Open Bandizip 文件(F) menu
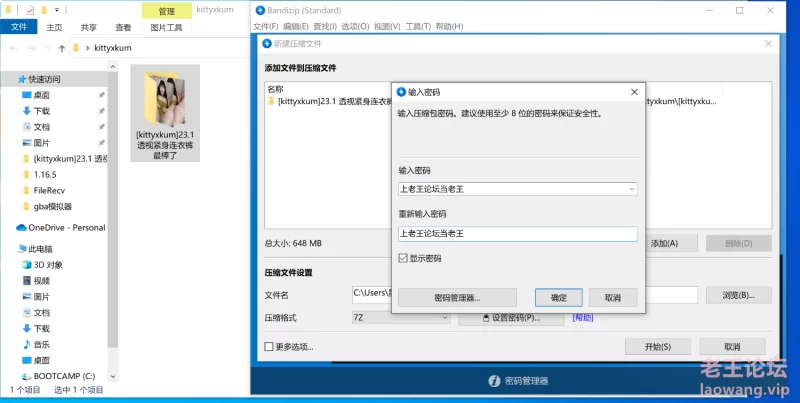Viewport: 800px width, 403px height. coord(266,27)
